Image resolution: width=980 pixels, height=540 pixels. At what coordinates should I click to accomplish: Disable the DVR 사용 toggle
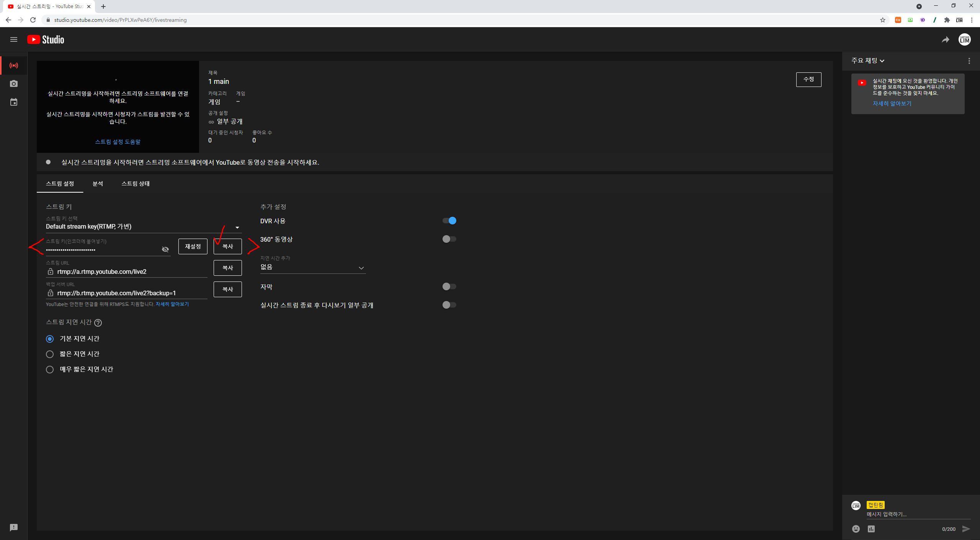pyautogui.click(x=449, y=221)
